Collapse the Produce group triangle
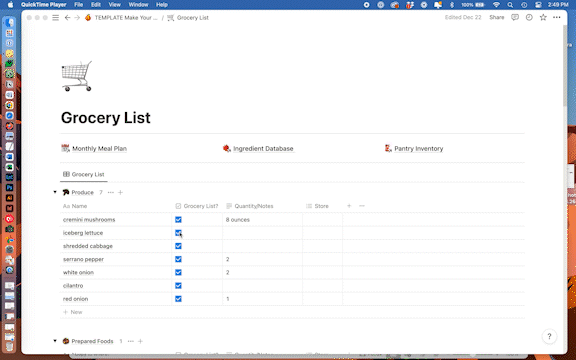 55,192
